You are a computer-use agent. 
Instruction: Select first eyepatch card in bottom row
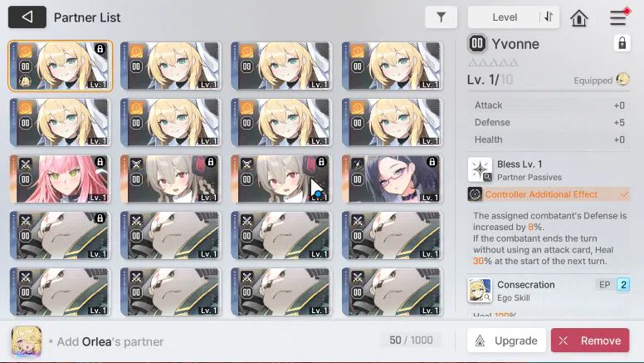click(60, 292)
